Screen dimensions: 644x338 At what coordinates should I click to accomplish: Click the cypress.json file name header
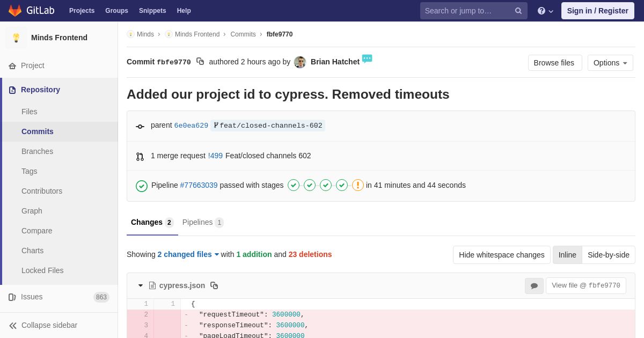pos(182,285)
